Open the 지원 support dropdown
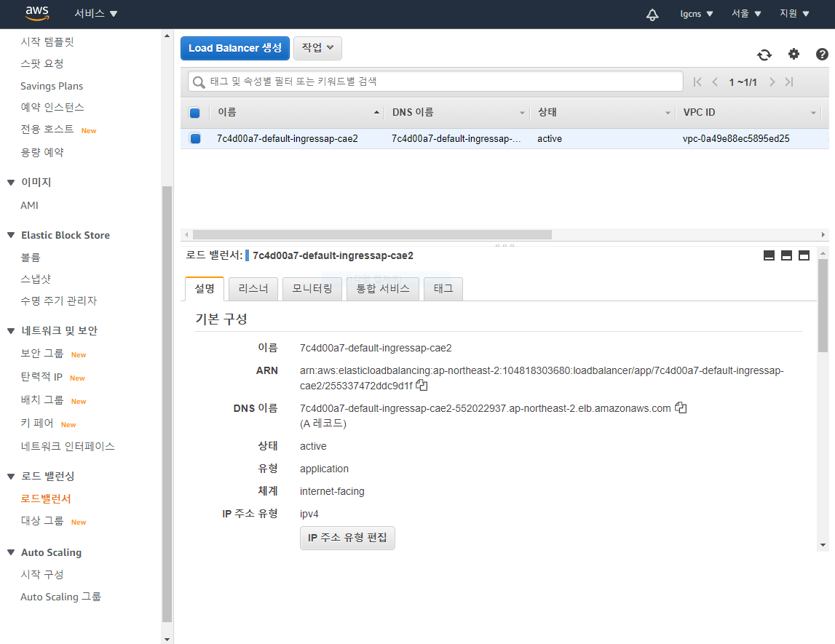 794,13
